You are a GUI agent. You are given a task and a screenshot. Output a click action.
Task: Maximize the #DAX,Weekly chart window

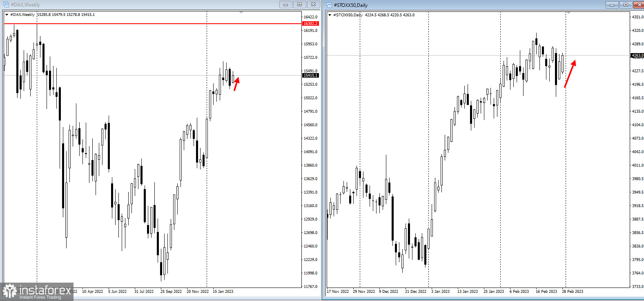pos(299,4)
